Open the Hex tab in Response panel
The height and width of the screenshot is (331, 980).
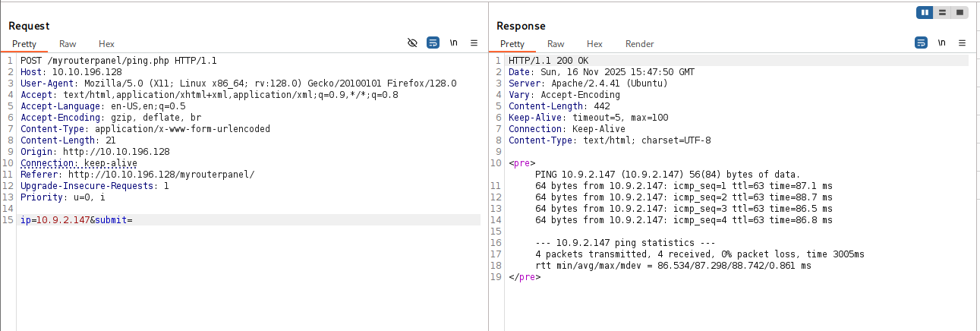[594, 44]
